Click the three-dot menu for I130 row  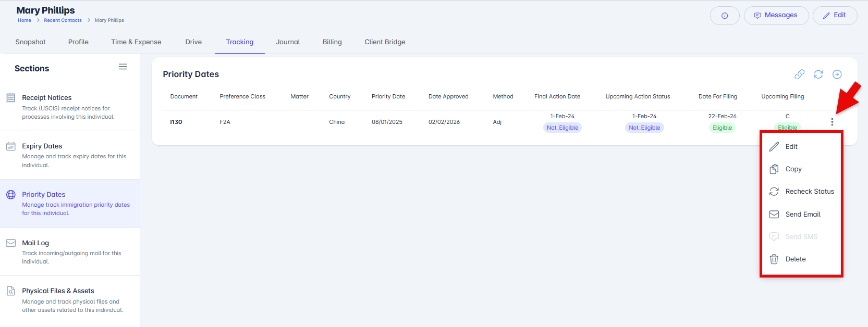point(832,122)
